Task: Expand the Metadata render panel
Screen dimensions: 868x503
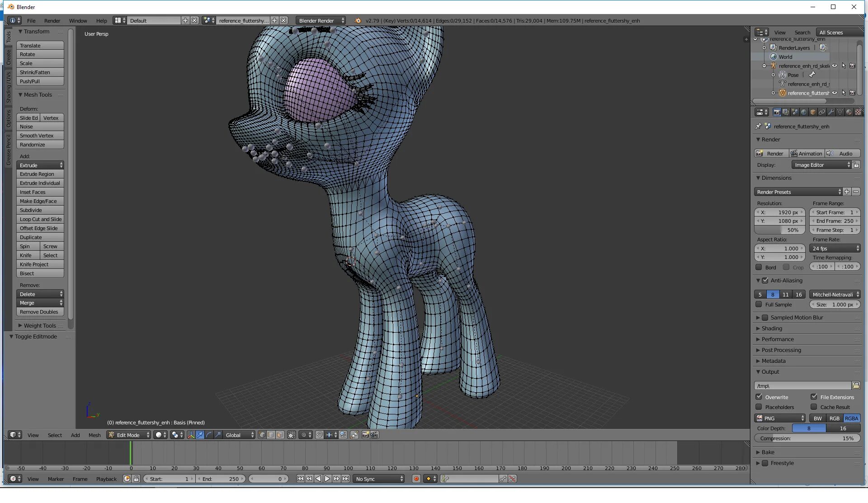Action: [774, 361]
